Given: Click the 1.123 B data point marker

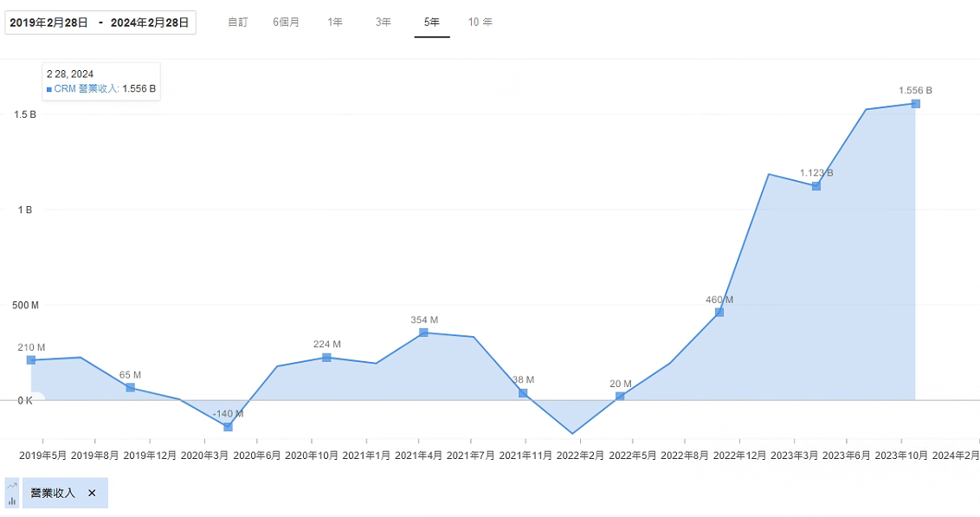Looking at the screenshot, I should pos(816,186).
